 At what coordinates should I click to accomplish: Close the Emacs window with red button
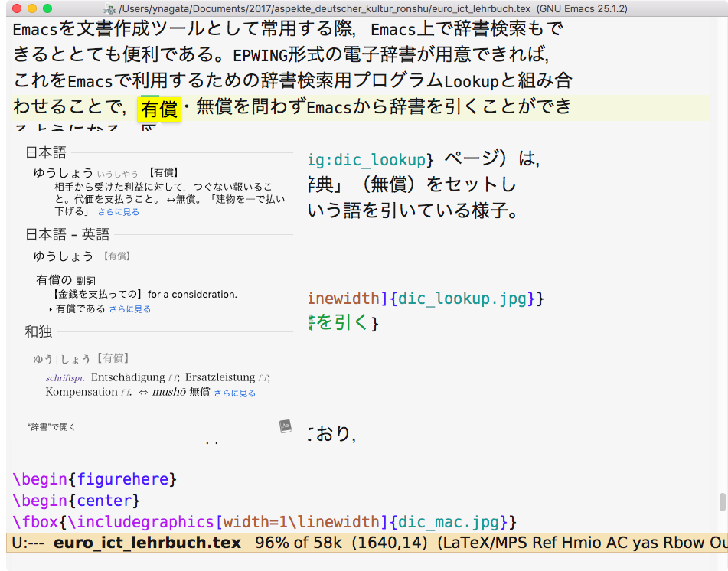click(x=16, y=8)
